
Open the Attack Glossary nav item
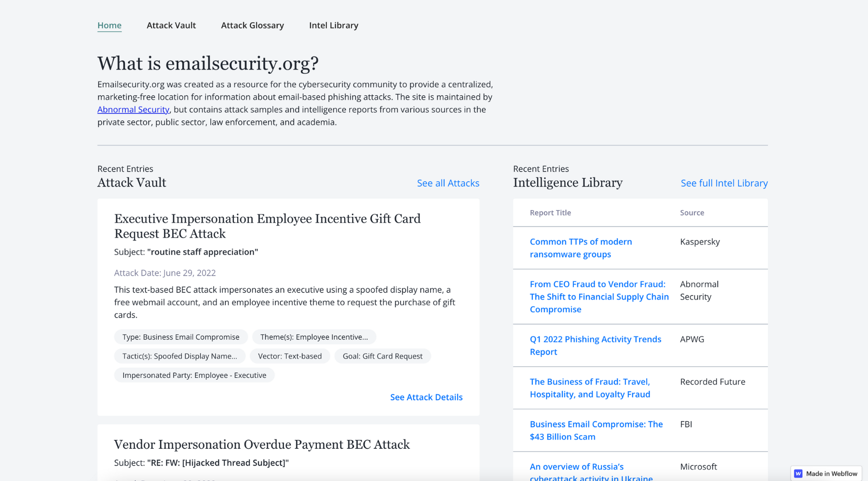point(252,25)
